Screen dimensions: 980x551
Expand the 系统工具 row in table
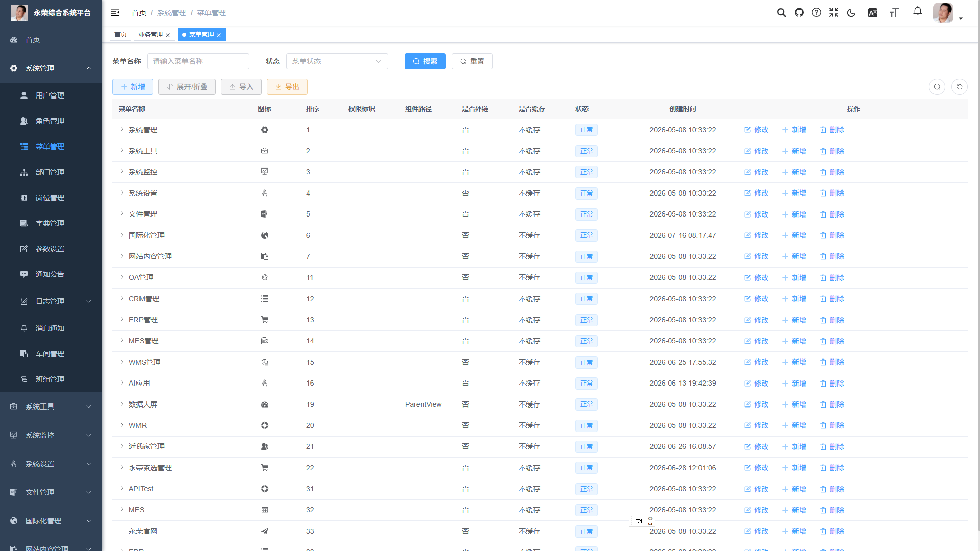(x=122, y=151)
